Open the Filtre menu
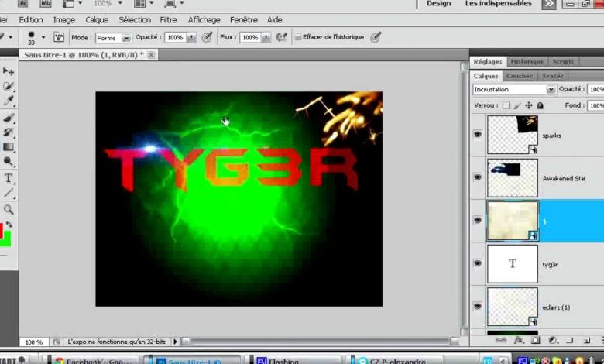This screenshot has width=604, height=364. point(168,19)
